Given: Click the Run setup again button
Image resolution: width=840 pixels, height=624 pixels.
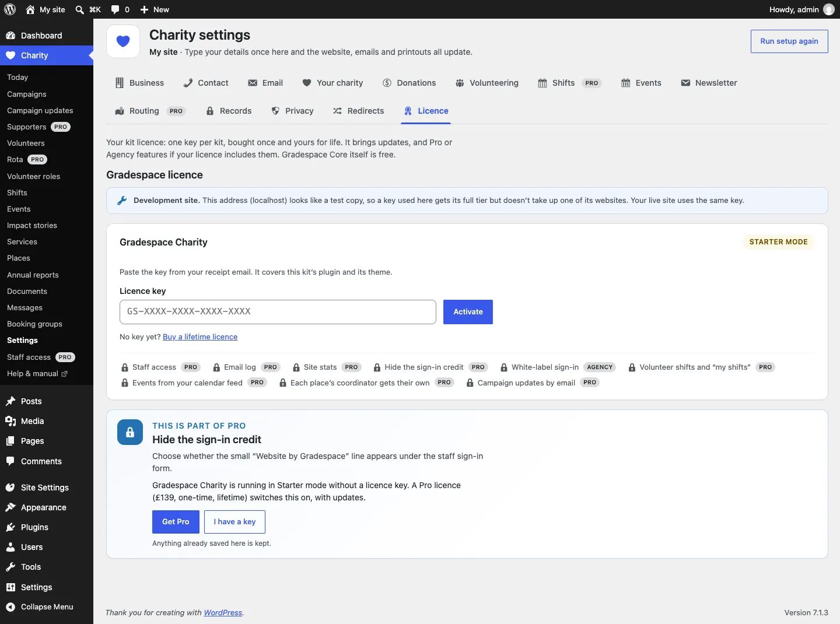Looking at the screenshot, I should click(x=789, y=41).
